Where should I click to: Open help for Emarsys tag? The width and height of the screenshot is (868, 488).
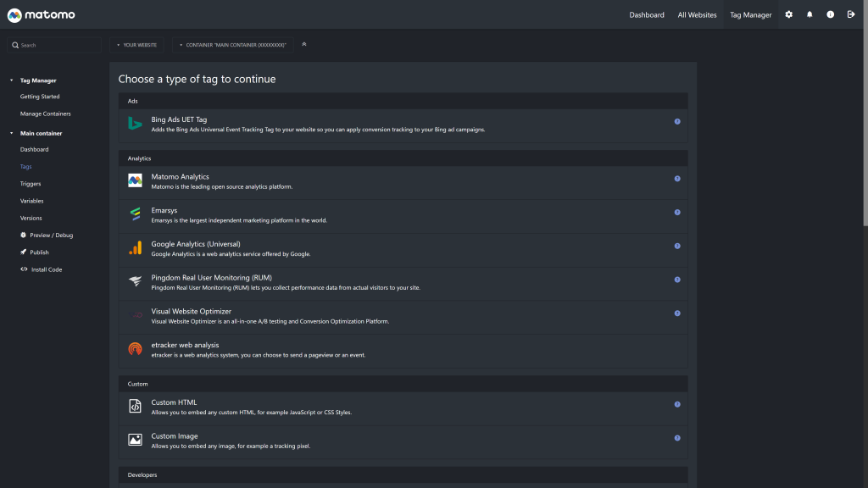click(x=677, y=213)
